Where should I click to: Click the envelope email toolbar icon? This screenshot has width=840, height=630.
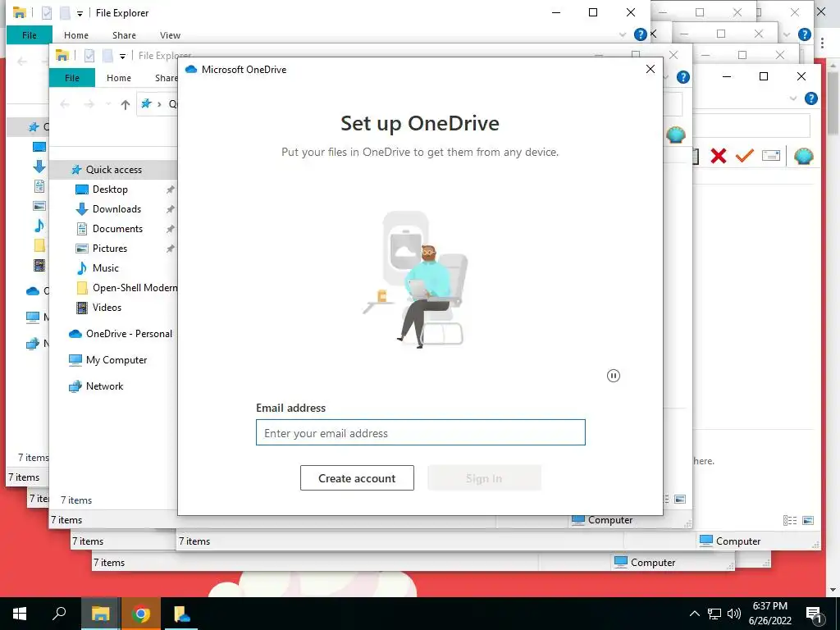click(x=770, y=156)
